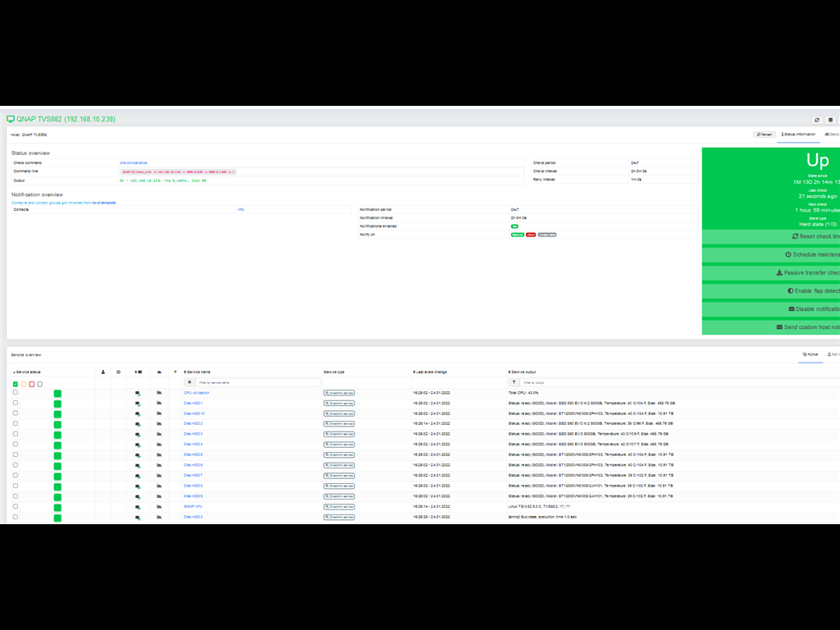Click notification icon in Disk HDD1 row
The height and width of the screenshot is (630, 840).
138,404
